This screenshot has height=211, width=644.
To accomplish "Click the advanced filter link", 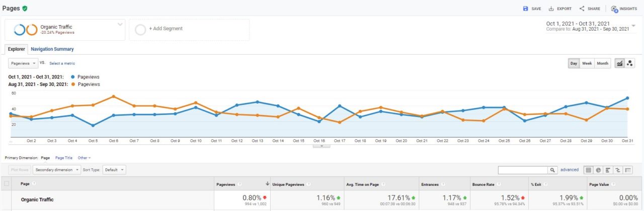I will coord(570,170).
